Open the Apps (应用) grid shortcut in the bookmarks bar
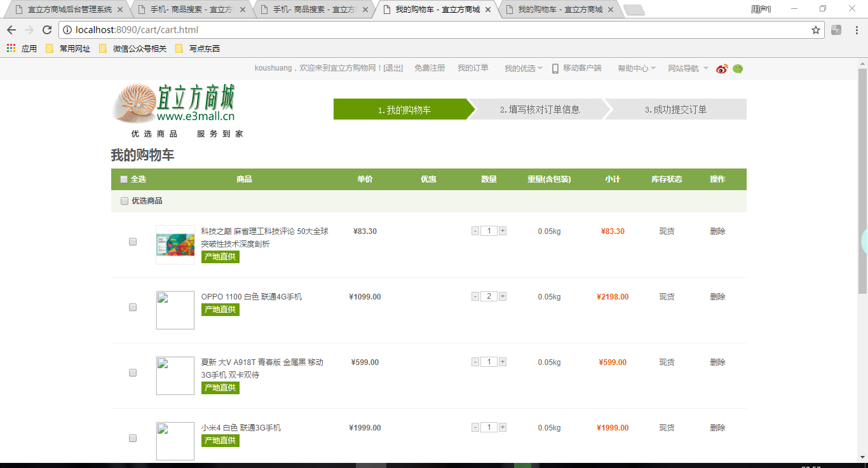Screen dimensions: 868x468 click(22, 48)
